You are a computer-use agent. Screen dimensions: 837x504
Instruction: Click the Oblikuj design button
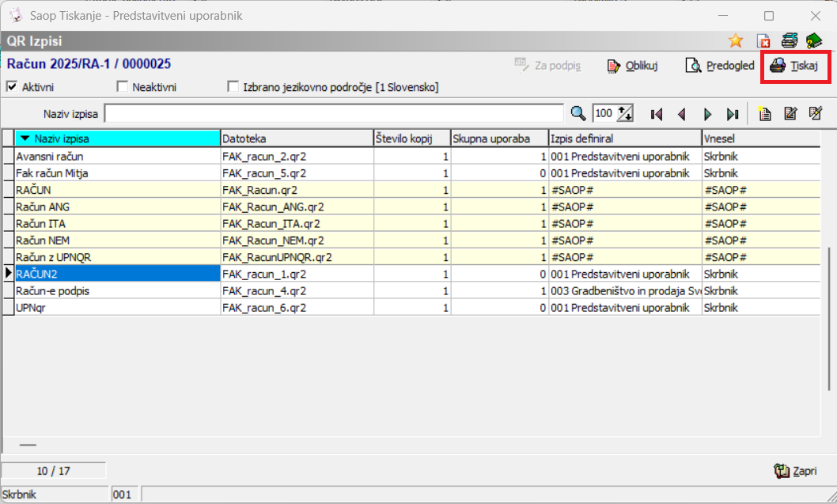tap(633, 66)
